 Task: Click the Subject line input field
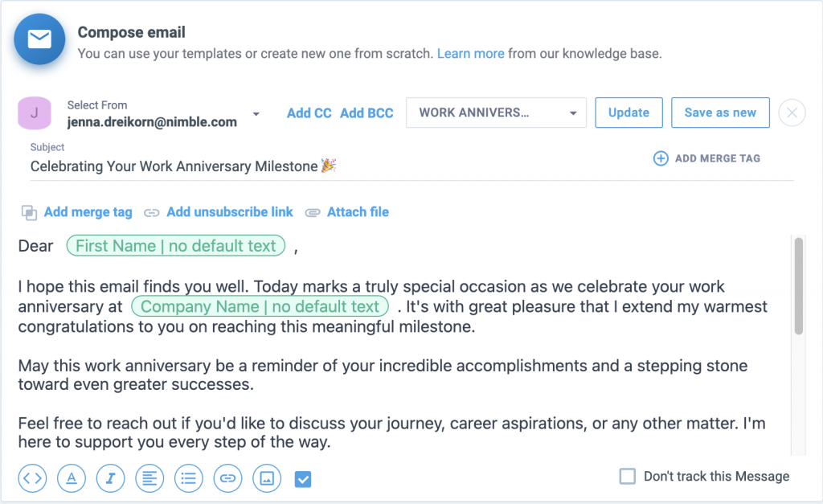coord(321,166)
